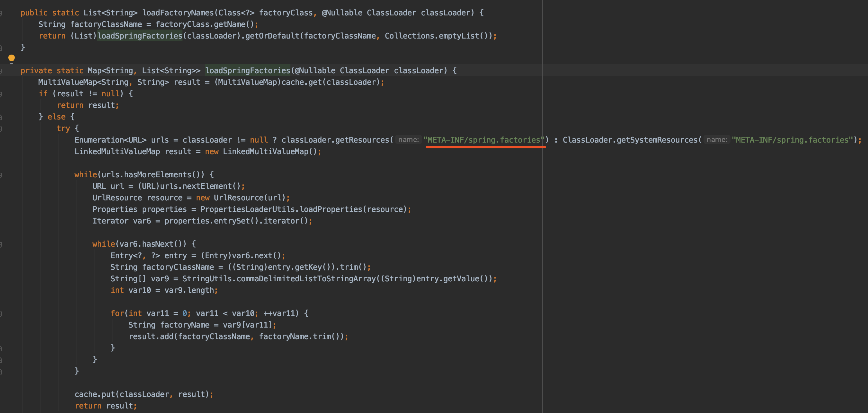
Task: Click var9.length on the var10 line
Action: pos(189,290)
